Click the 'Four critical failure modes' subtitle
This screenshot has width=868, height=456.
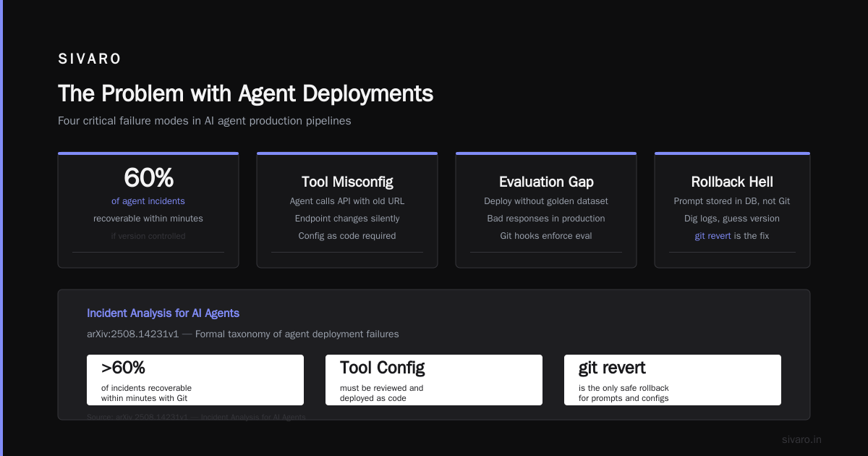click(x=205, y=121)
